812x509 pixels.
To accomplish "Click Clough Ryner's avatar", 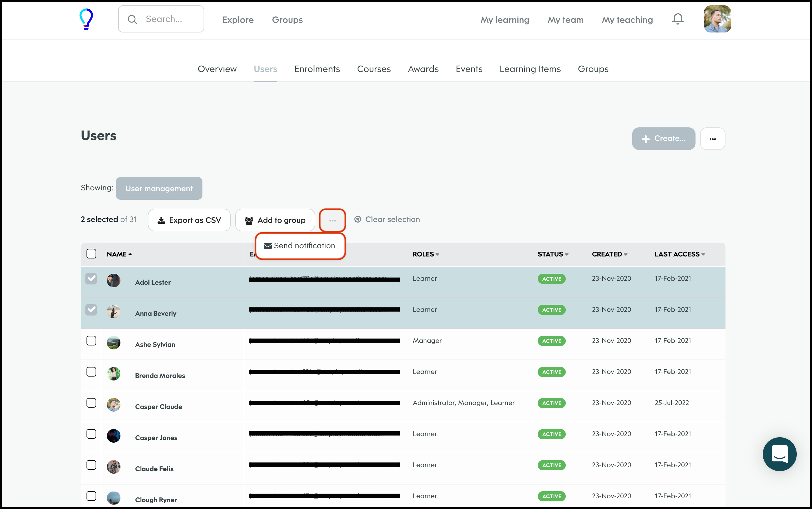I will (x=114, y=498).
